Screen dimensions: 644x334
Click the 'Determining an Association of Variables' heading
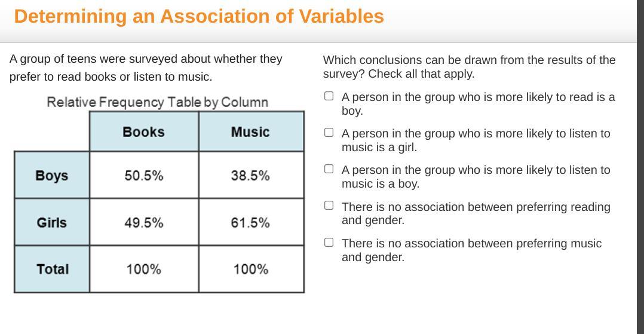[199, 16]
